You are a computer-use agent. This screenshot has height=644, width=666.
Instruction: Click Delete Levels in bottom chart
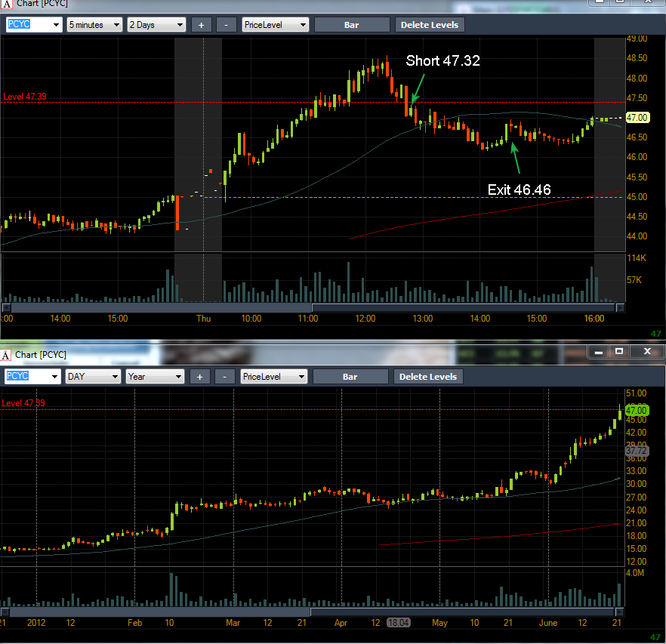(x=428, y=377)
